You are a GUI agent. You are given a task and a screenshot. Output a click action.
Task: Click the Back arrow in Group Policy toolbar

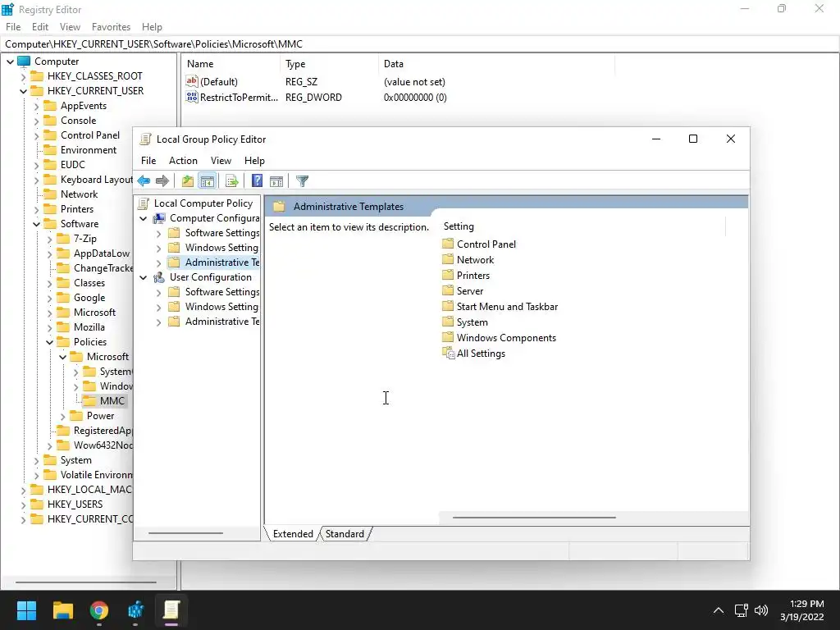[144, 181]
